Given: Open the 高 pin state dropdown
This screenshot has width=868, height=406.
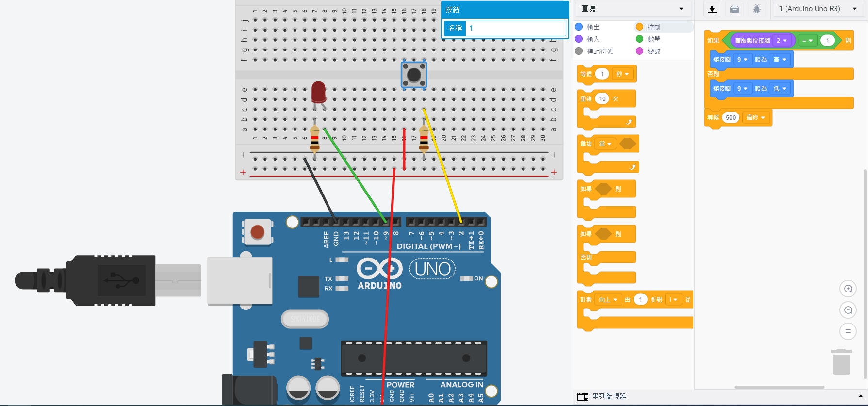Looking at the screenshot, I should click(x=780, y=60).
